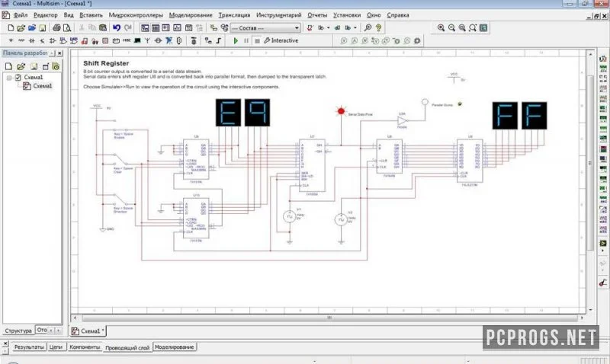The height and width of the screenshot is (364, 610).
Task: Open the Микроконтроллеры menu
Action: tap(136, 15)
